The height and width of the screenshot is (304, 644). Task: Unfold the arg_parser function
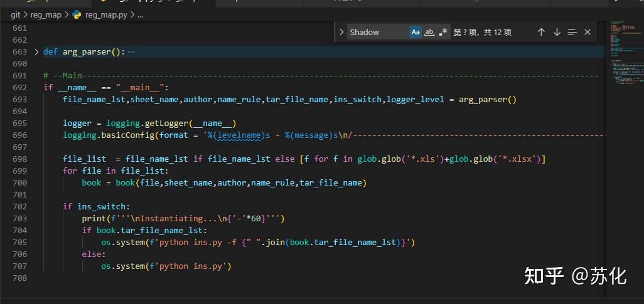tap(36, 52)
